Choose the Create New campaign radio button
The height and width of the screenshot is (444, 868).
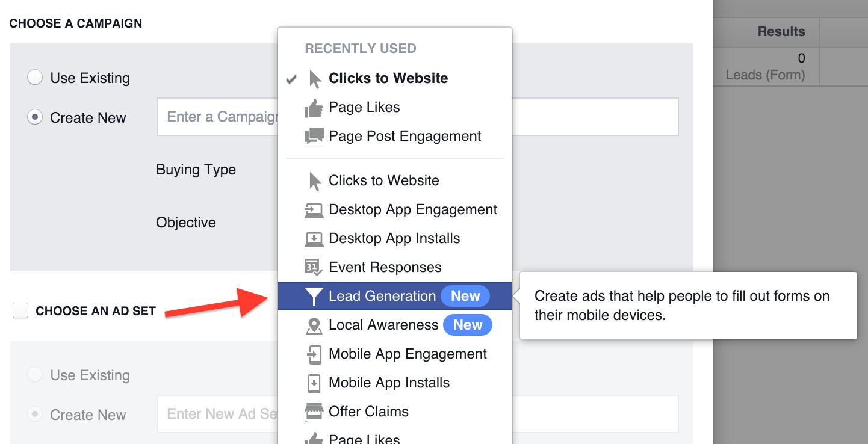tap(35, 117)
